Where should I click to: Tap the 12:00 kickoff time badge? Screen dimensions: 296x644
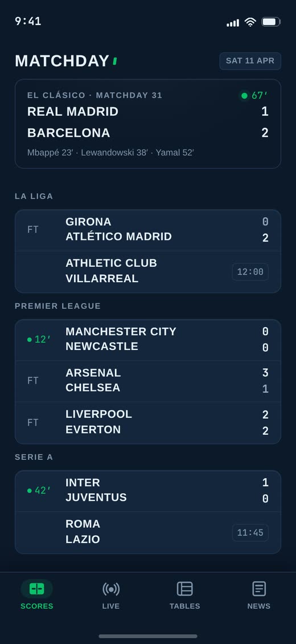tap(250, 272)
